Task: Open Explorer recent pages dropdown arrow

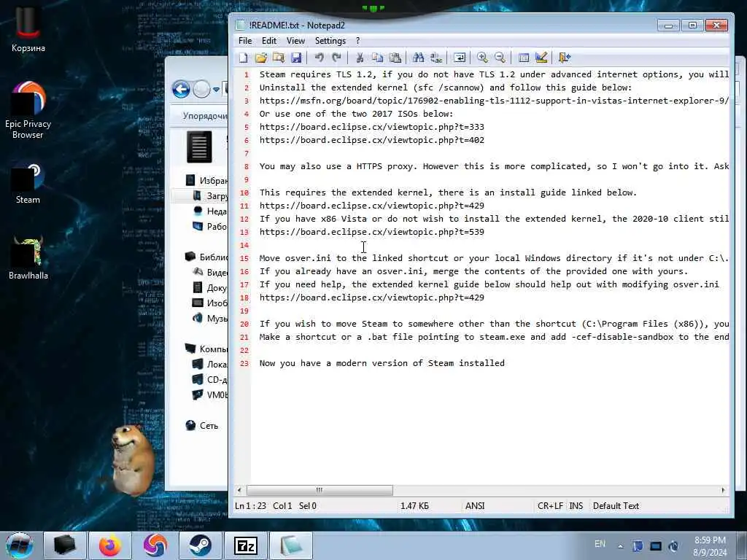Action: [x=216, y=89]
